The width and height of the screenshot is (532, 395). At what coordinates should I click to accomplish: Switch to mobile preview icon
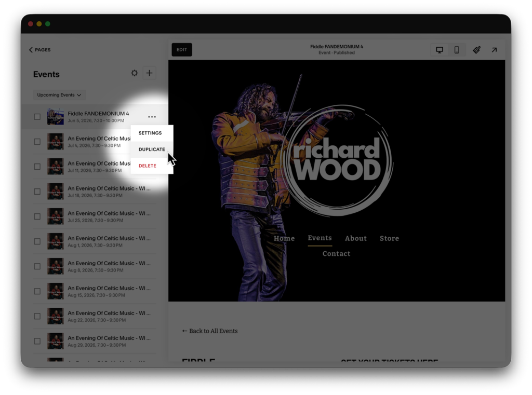457,50
